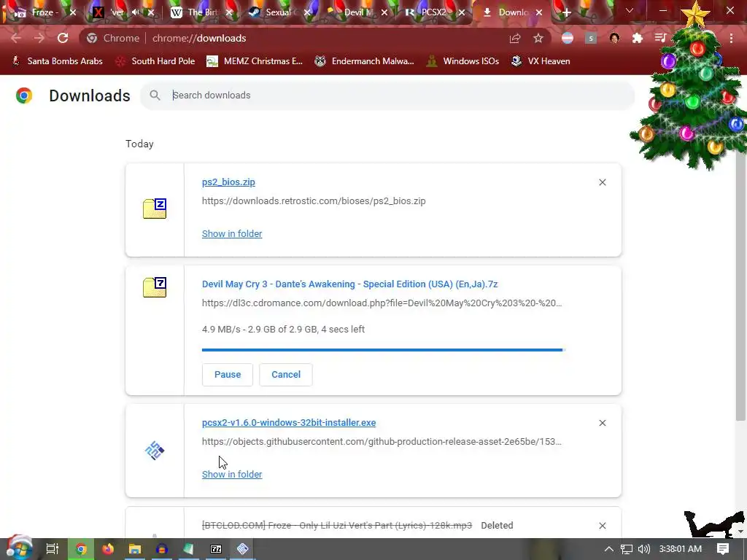Open File Explorer from the taskbar
The width and height of the screenshot is (747, 560).
135,549
